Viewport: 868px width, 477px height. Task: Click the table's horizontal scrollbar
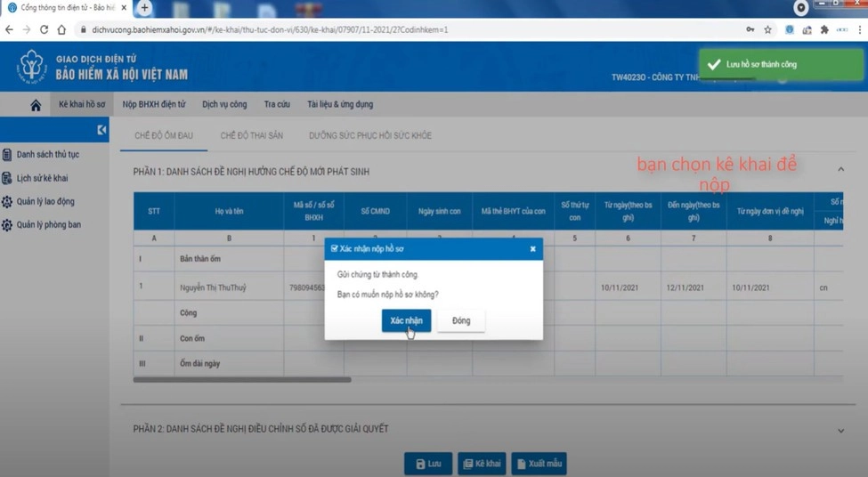coord(242,380)
